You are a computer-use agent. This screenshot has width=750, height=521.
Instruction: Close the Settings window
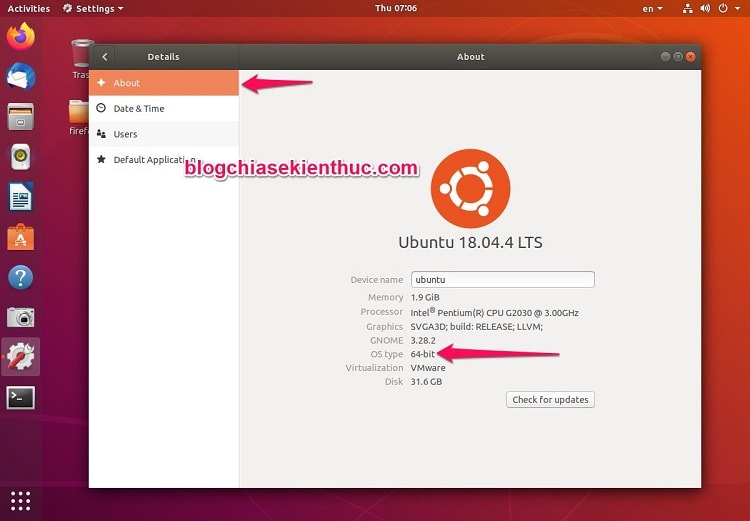point(691,56)
